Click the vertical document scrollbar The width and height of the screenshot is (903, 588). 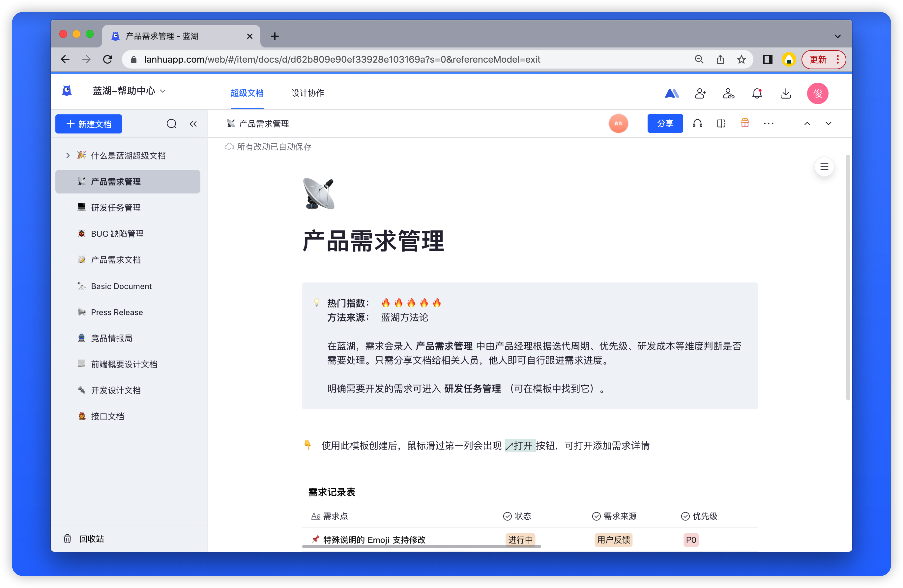point(848,277)
